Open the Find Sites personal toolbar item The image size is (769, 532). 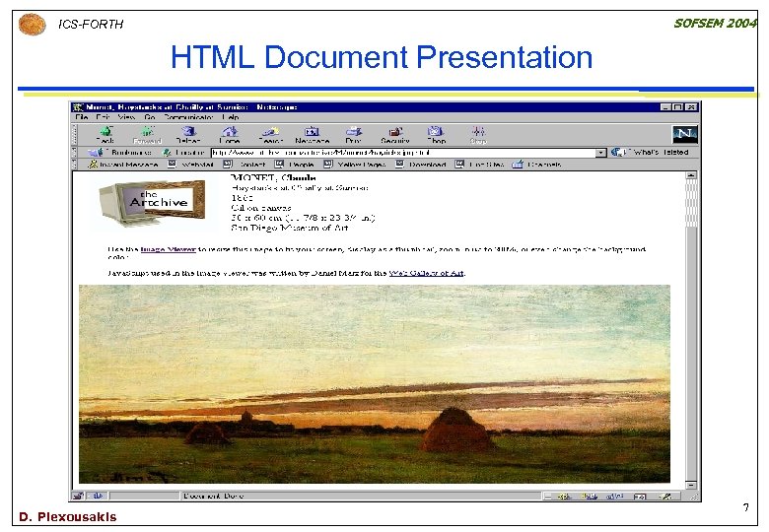479,165
